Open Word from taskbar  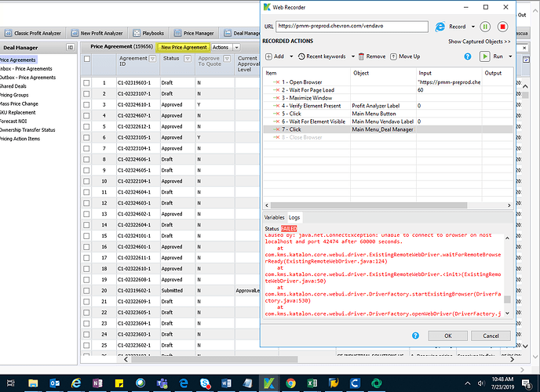pyautogui.click(x=226, y=383)
